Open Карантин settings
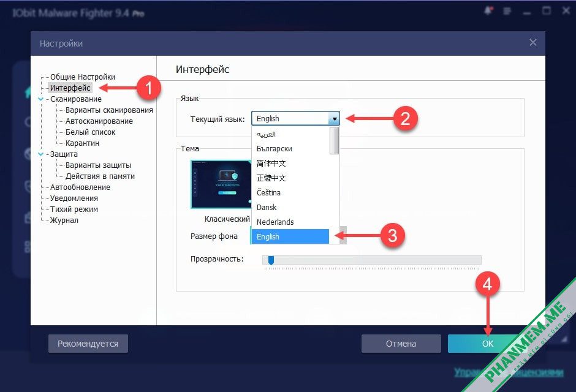 point(82,143)
